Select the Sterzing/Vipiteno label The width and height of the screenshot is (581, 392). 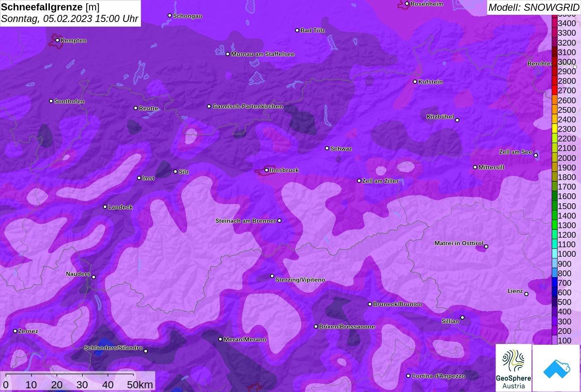pos(300,280)
